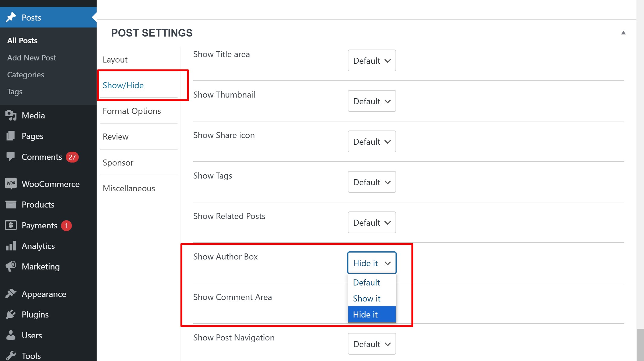
Task: Click the Tools wrench icon
Action: 11,356
